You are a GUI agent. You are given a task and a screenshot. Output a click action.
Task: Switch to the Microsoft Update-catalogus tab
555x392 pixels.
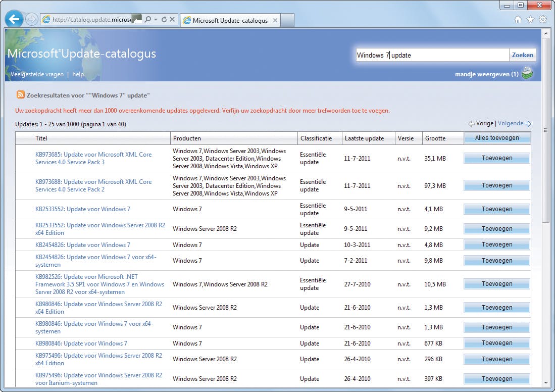(x=230, y=21)
